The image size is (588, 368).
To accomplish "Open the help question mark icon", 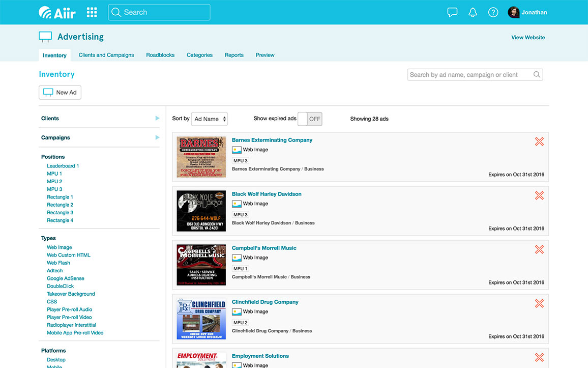I will point(493,12).
